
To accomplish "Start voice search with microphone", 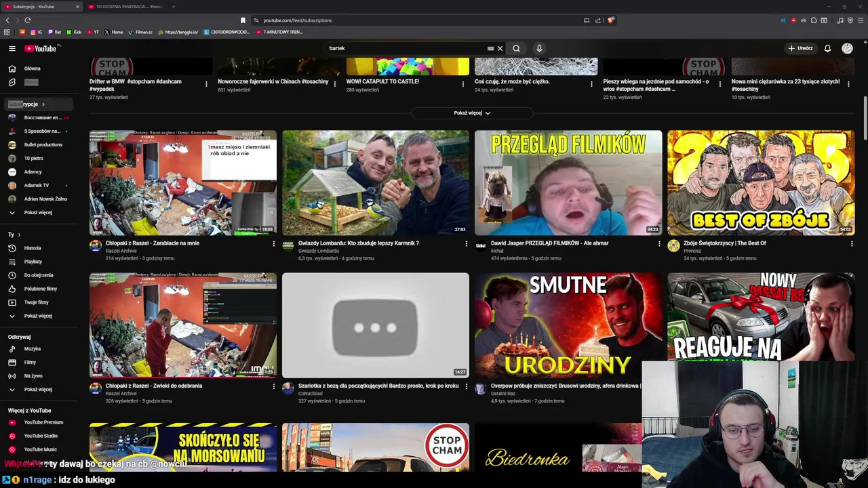I will [539, 48].
